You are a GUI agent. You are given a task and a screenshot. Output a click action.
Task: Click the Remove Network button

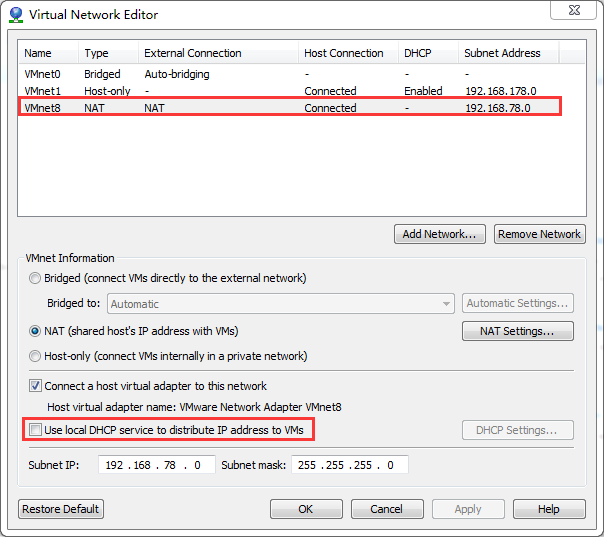540,234
